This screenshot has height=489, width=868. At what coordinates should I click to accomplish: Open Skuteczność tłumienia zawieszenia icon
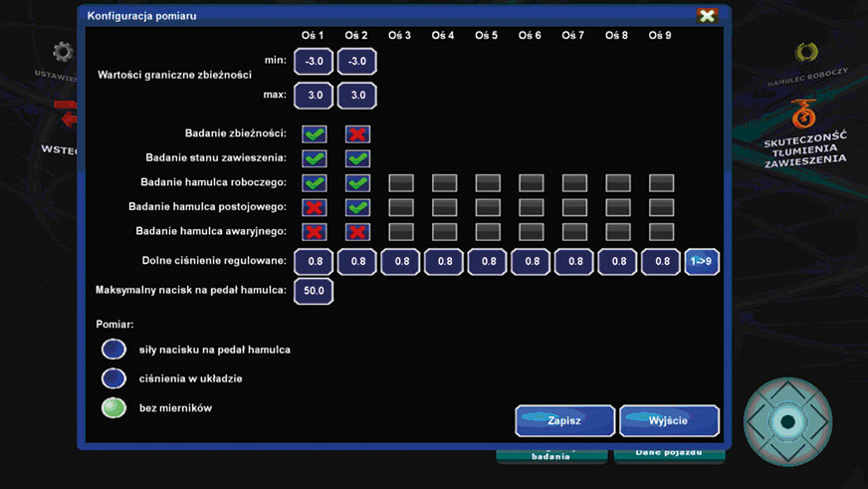coord(804,117)
